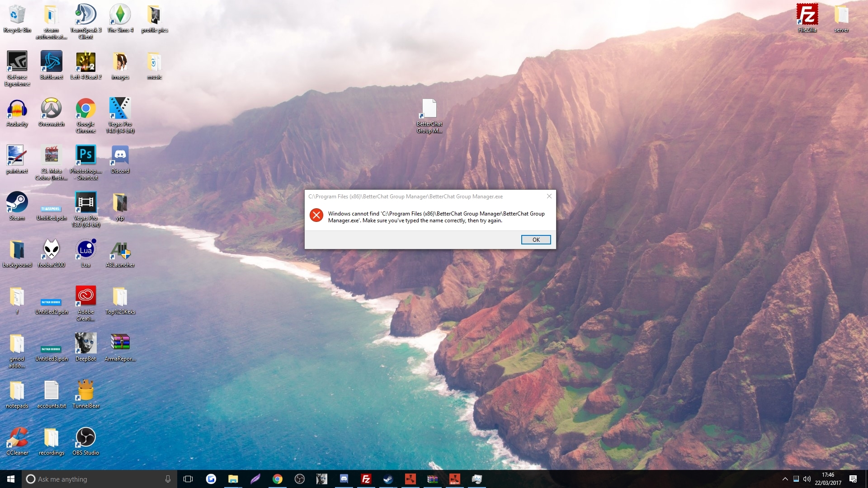Open File Explorer from the taskbar
Image resolution: width=868 pixels, height=488 pixels.
coord(233,479)
